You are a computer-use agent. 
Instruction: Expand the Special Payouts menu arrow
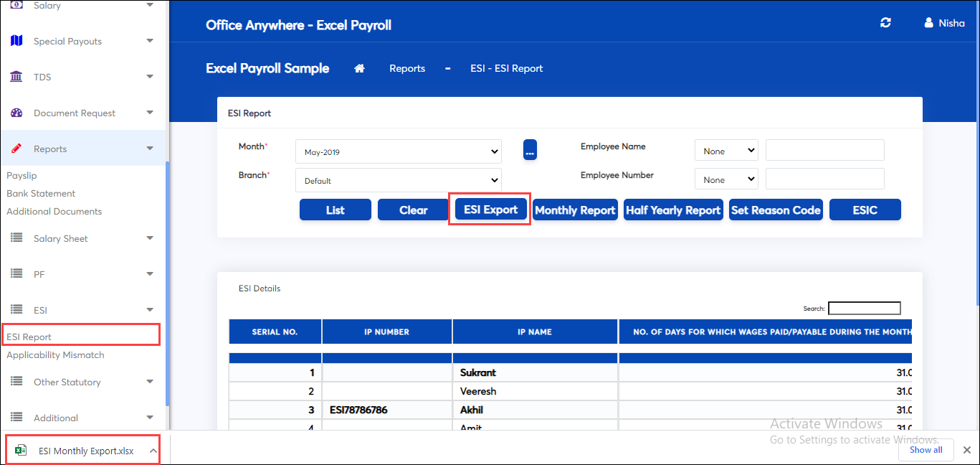tap(149, 41)
